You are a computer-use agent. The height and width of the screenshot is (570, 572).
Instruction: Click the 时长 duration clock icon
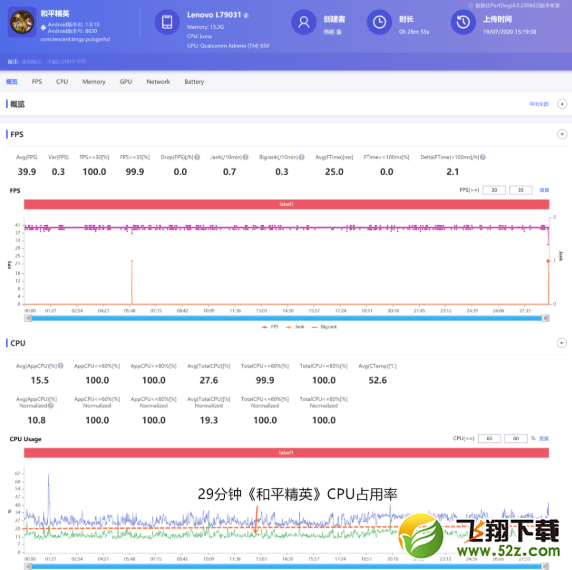[379, 22]
